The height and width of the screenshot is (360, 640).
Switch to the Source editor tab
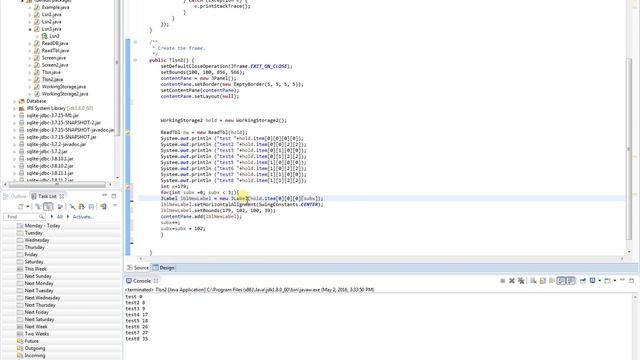pos(138,268)
